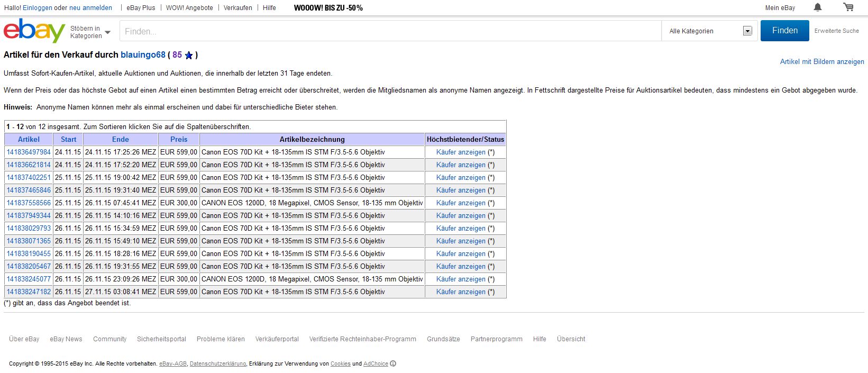Click the feedback score 85 link

[177, 54]
